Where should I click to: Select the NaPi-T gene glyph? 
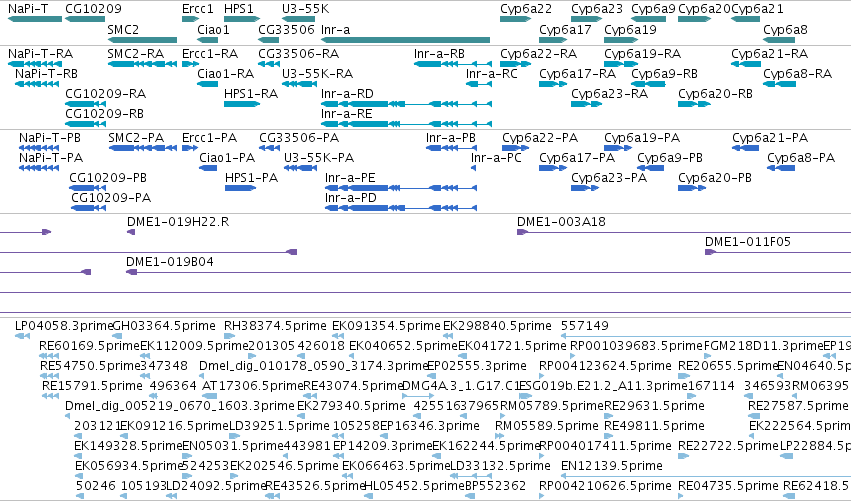coord(35,19)
